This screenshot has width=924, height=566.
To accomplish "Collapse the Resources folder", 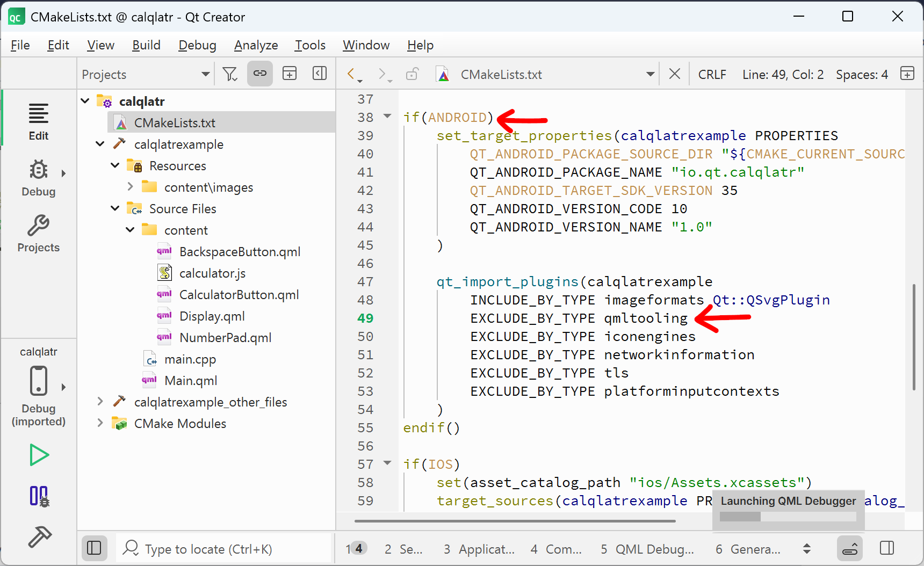I will [115, 165].
